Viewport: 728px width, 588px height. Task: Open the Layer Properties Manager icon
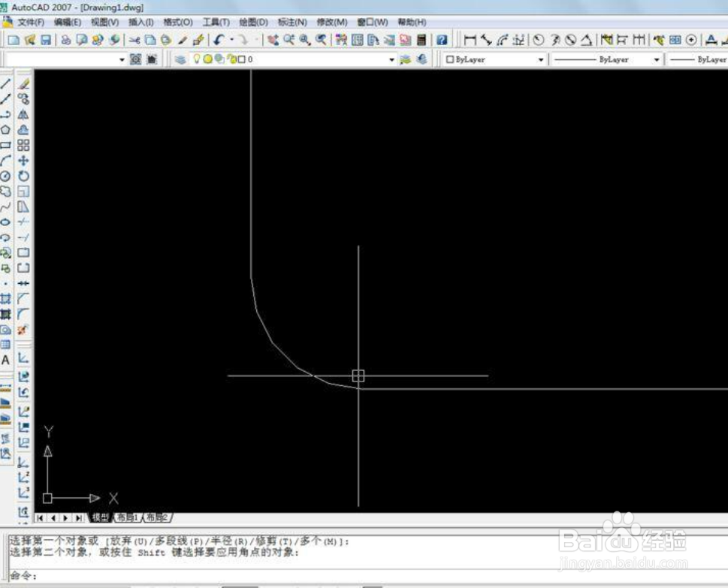pos(180,59)
